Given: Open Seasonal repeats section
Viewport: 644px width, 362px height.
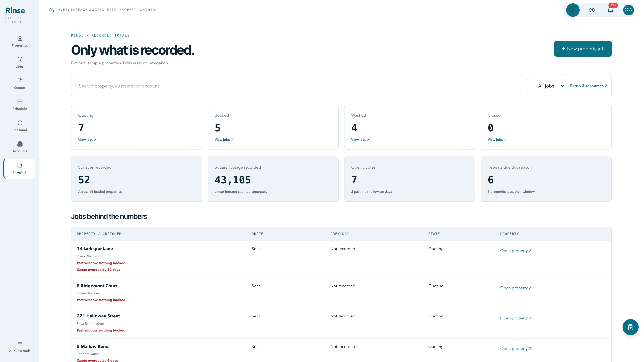Looking at the screenshot, I should tap(19, 126).
